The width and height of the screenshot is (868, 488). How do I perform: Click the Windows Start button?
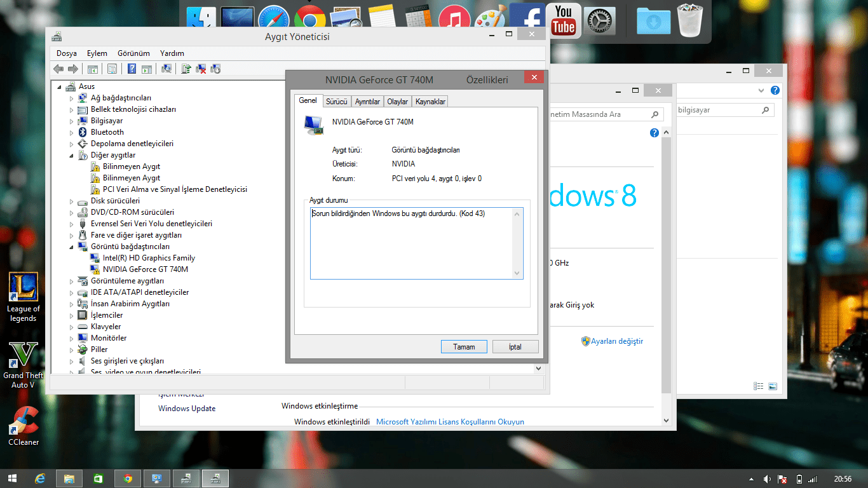coord(13,478)
